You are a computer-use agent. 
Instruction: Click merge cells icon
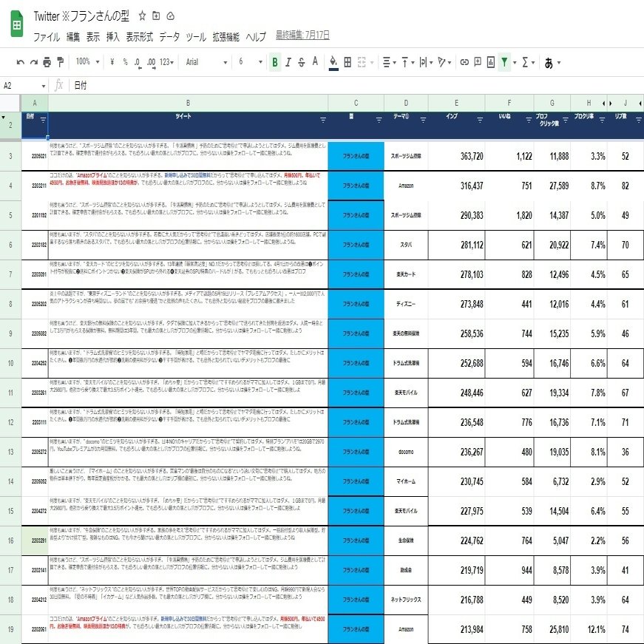[x=362, y=62]
